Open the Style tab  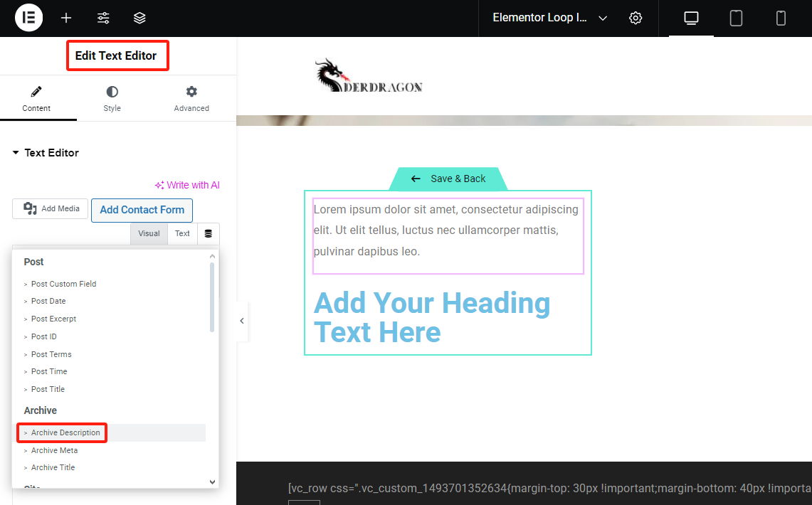(x=112, y=99)
